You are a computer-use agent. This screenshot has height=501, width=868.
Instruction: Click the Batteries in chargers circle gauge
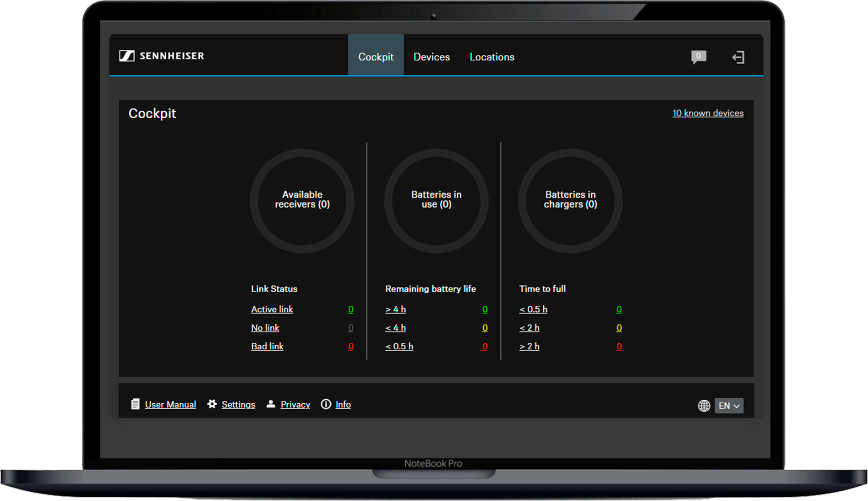(570, 200)
